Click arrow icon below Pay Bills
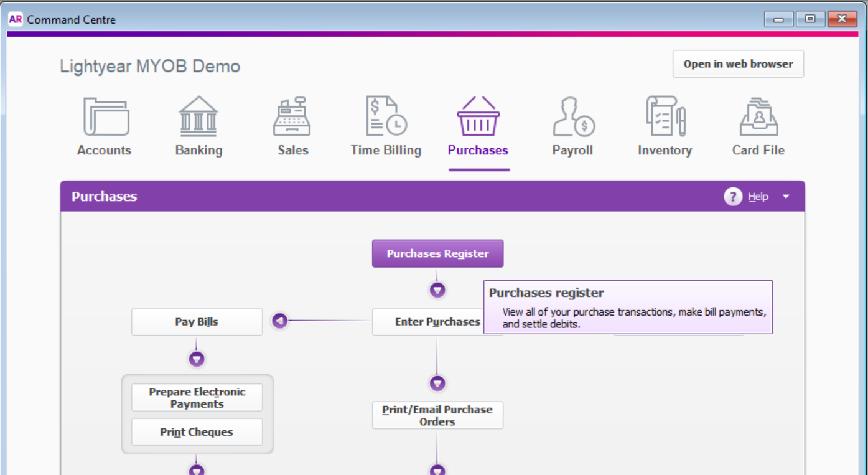Image resolution: width=868 pixels, height=475 pixels. tap(197, 359)
